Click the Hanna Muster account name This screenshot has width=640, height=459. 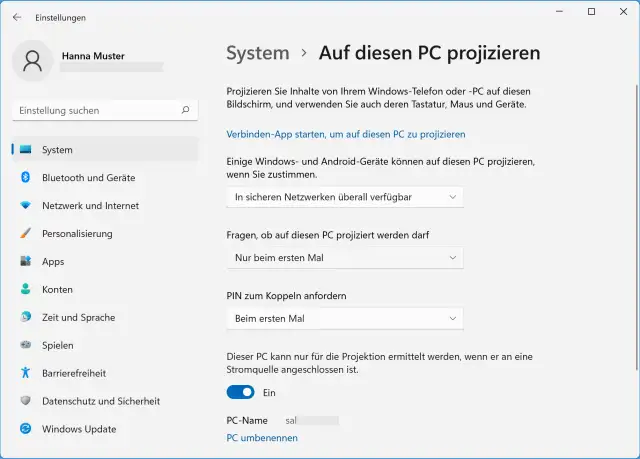[x=93, y=56]
